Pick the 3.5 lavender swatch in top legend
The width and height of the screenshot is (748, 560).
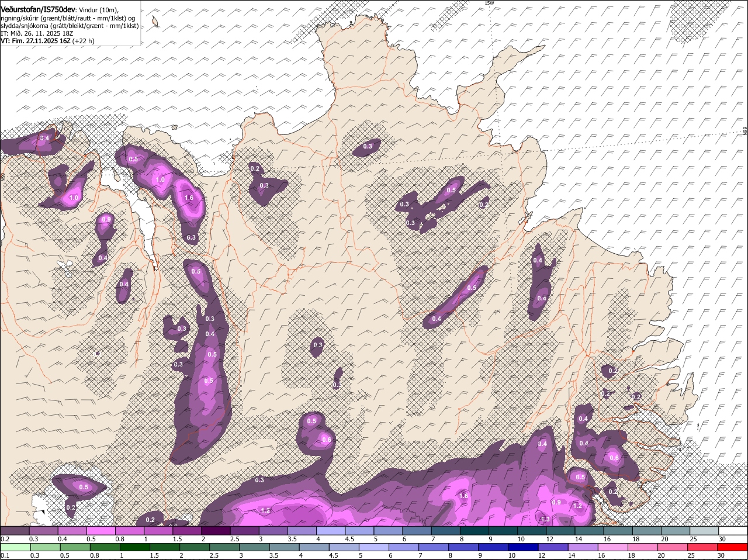(302, 531)
